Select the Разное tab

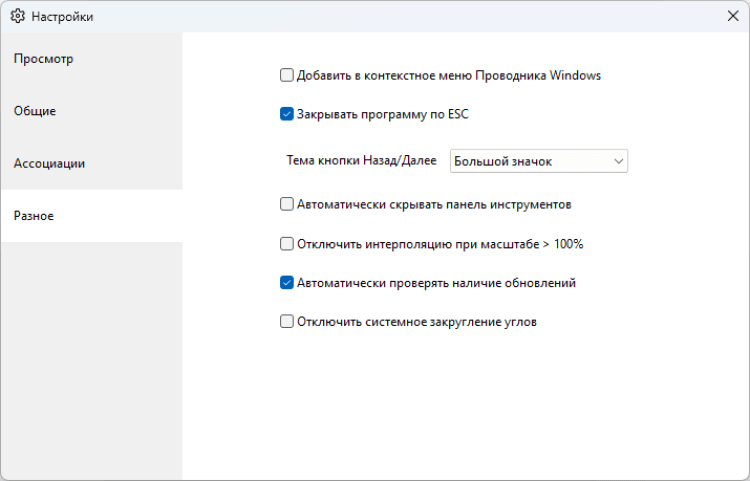(34, 216)
